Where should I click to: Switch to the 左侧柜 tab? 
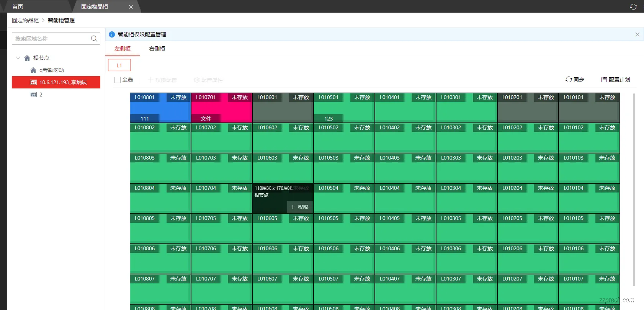click(123, 49)
